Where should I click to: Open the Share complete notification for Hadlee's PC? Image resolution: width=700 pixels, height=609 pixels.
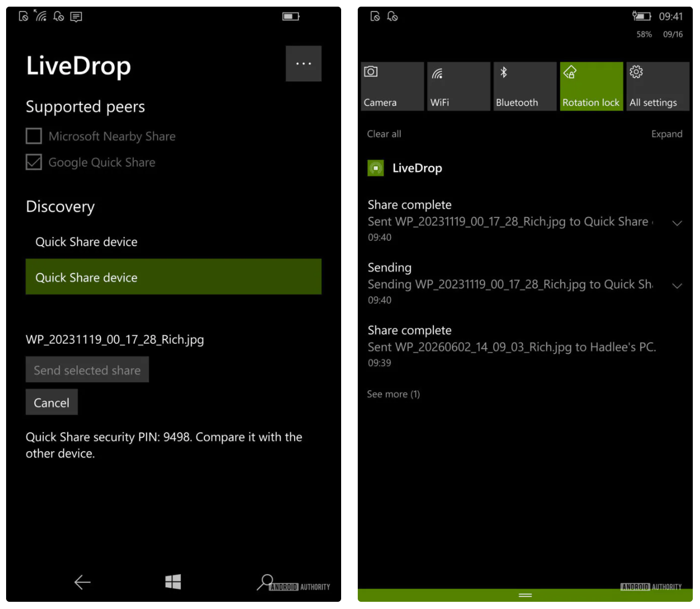click(512, 346)
